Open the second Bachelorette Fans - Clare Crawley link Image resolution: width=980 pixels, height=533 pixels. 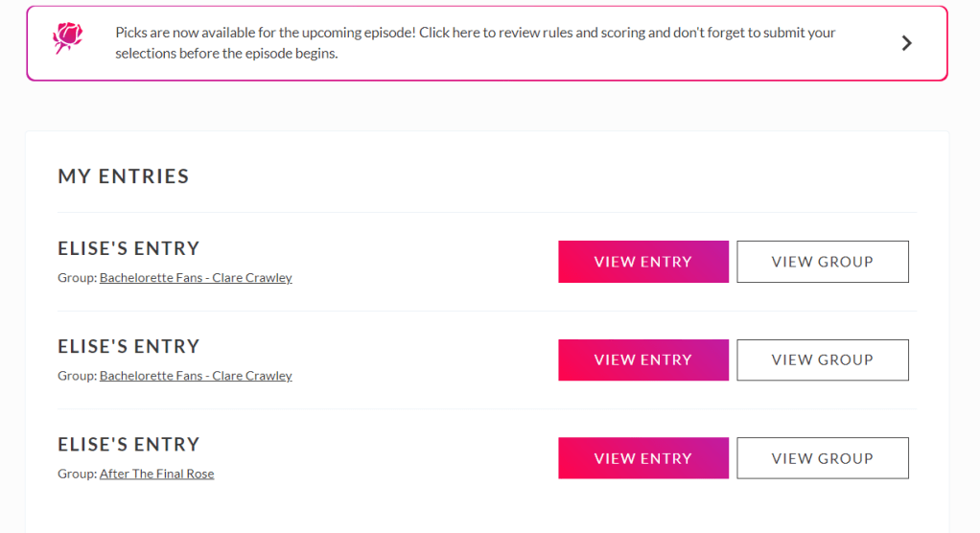[196, 376]
